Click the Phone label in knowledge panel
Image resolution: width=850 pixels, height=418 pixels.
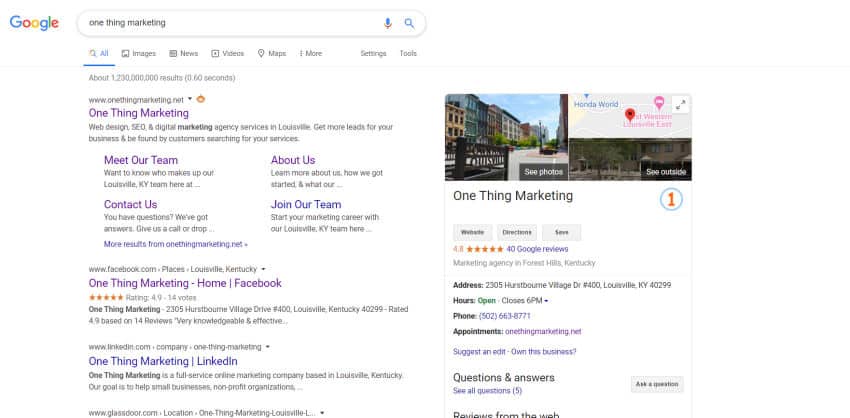point(465,316)
